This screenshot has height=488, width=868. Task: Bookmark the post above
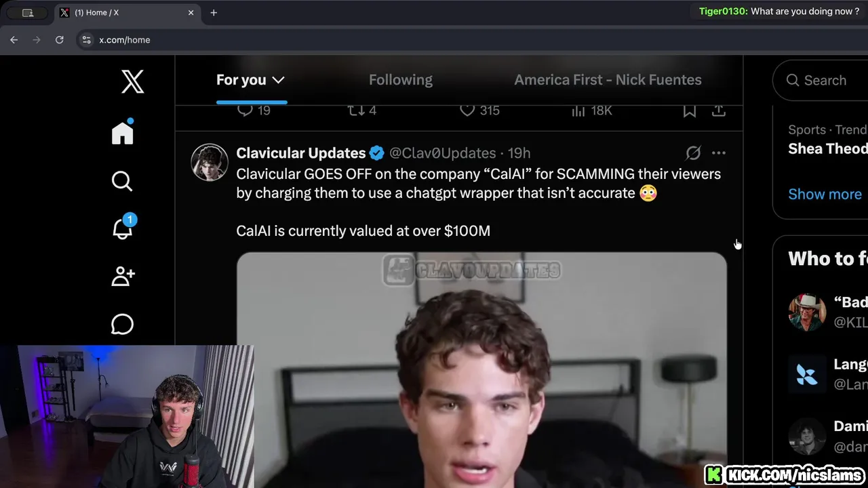pyautogui.click(x=690, y=110)
